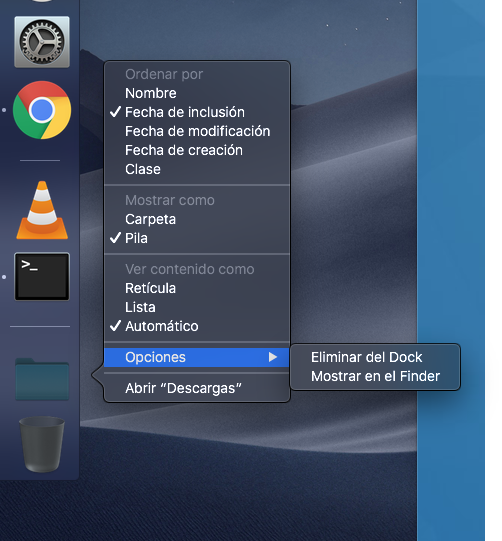Sort by Nombre
The height and width of the screenshot is (541, 502).
pyautogui.click(x=197, y=93)
